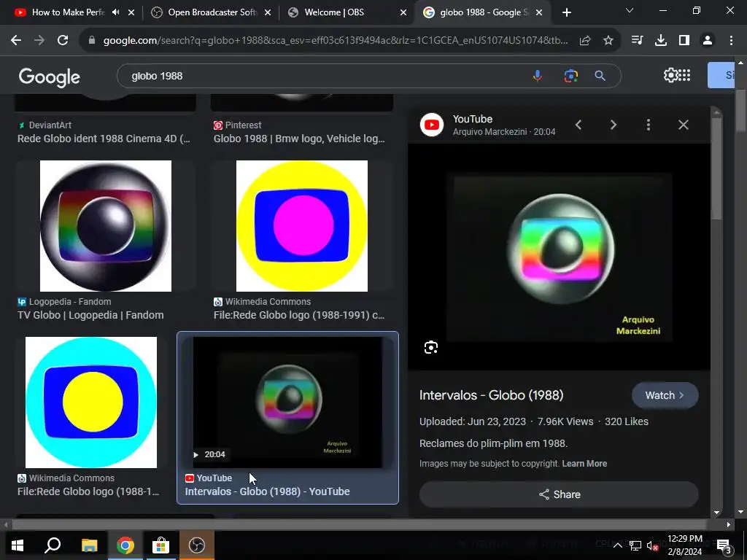Open the Pinterest Globo 1988 Bmw logo link
The height and width of the screenshot is (560, 747).
[x=299, y=139]
